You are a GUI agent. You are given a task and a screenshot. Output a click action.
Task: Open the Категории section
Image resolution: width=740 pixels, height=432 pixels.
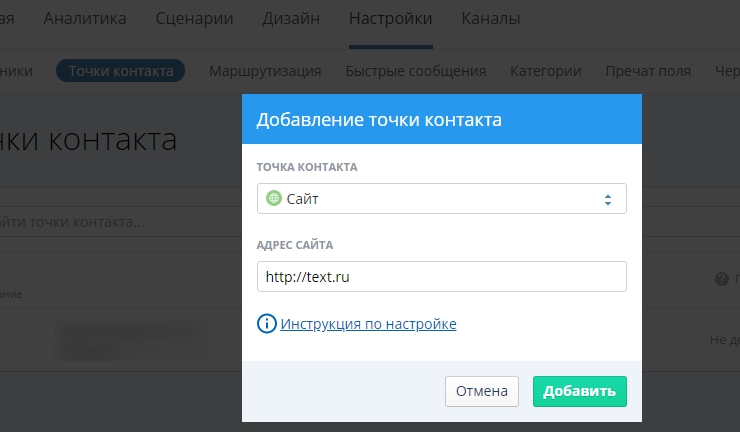pos(545,71)
